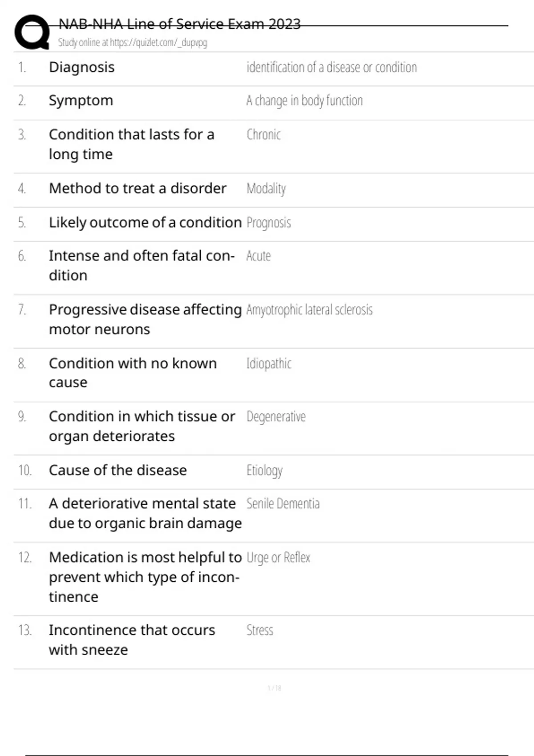Select the term "Diagnosis"
This screenshot has width=534, height=756.
pyautogui.click(x=81, y=67)
